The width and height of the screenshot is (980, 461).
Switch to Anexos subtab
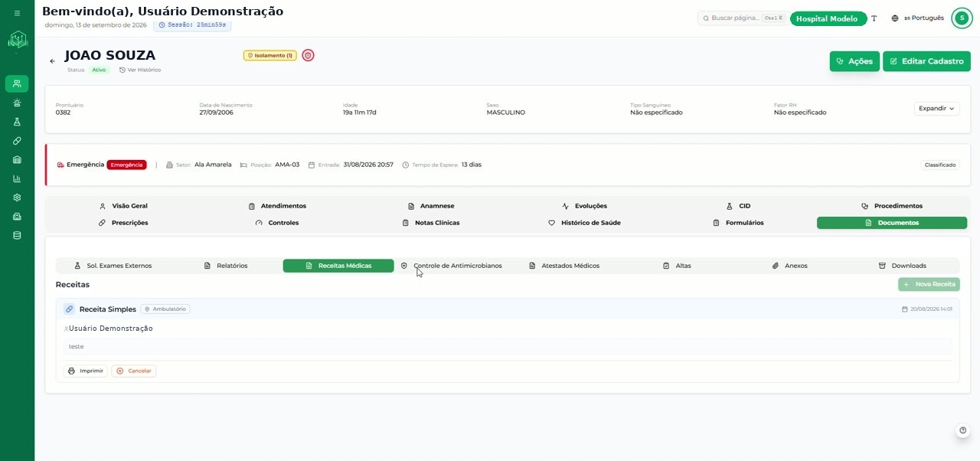tap(789, 266)
